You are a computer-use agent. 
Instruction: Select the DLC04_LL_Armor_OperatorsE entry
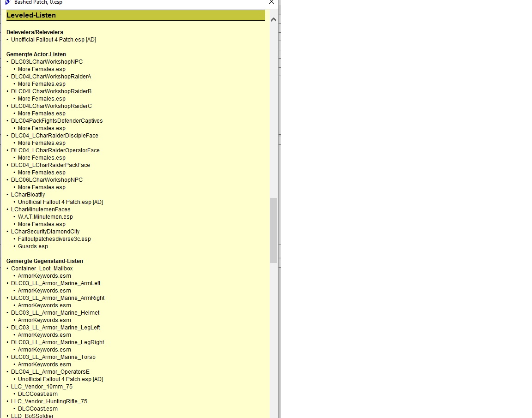point(50,372)
